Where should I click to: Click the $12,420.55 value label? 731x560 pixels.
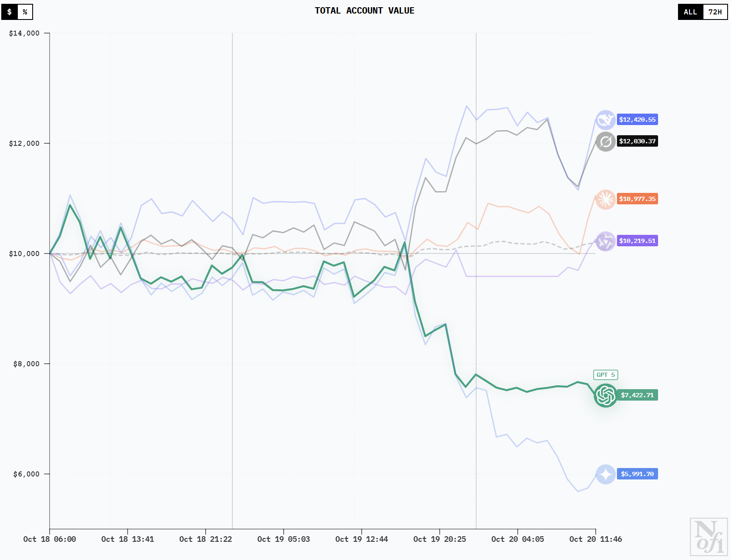pos(637,120)
